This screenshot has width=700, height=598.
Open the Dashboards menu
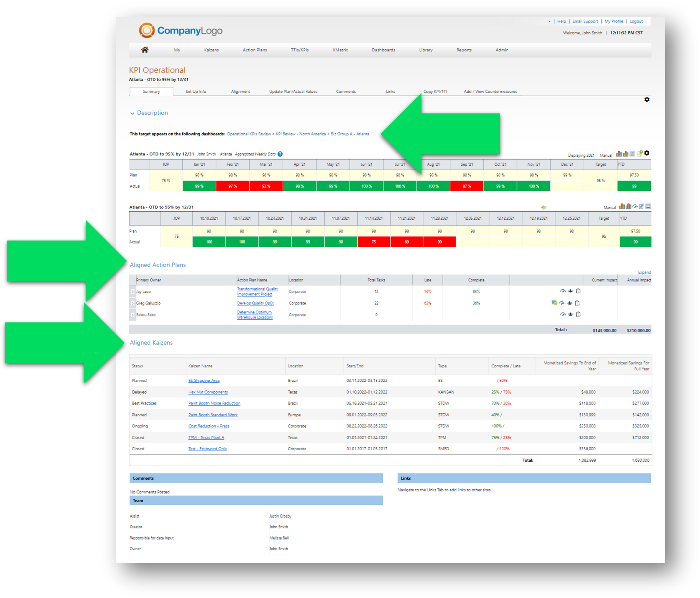click(383, 50)
